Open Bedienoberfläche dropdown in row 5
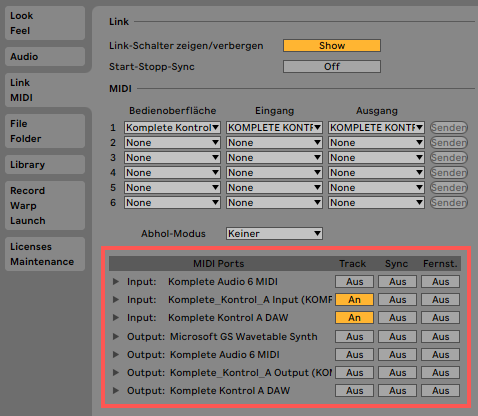The width and height of the screenshot is (478, 416). [172, 188]
